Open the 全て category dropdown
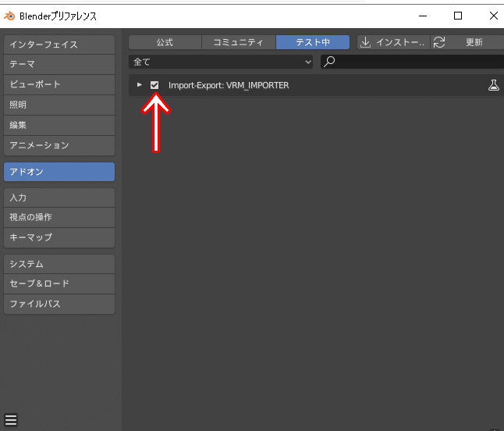The height and width of the screenshot is (431, 504). tap(221, 62)
